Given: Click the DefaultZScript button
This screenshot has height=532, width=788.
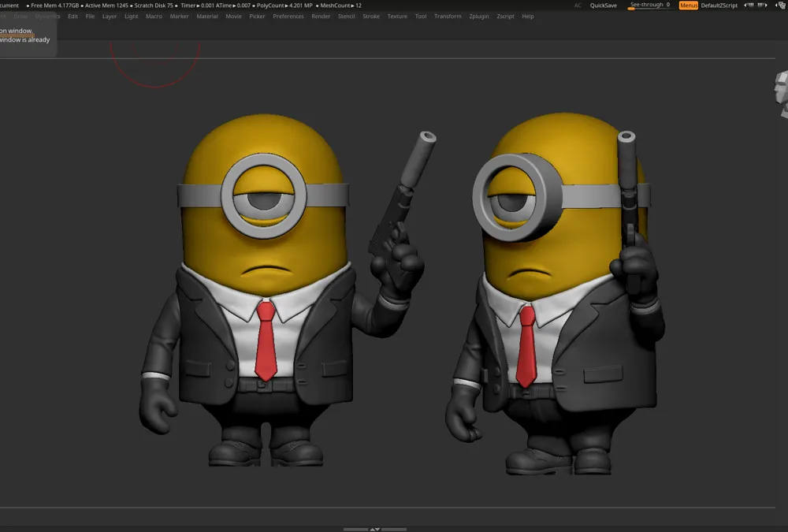Looking at the screenshot, I should click(719, 6).
